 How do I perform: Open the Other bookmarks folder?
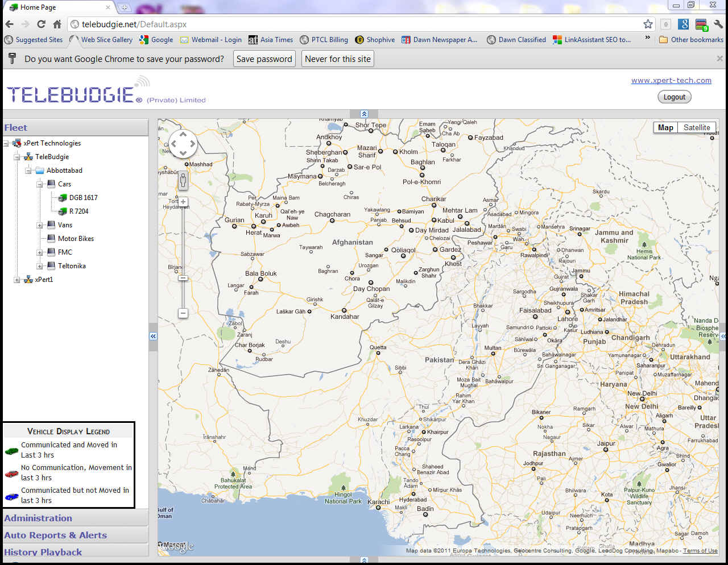click(x=691, y=40)
